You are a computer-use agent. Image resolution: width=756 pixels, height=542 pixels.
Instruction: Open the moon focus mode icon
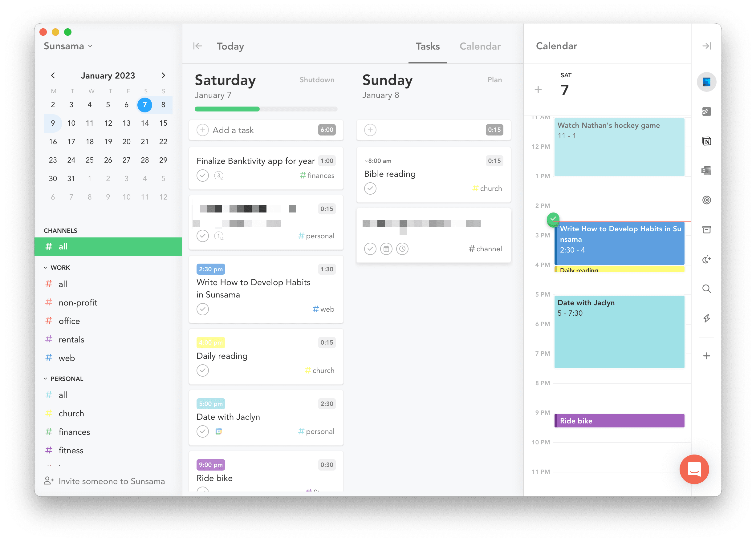coord(706,259)
